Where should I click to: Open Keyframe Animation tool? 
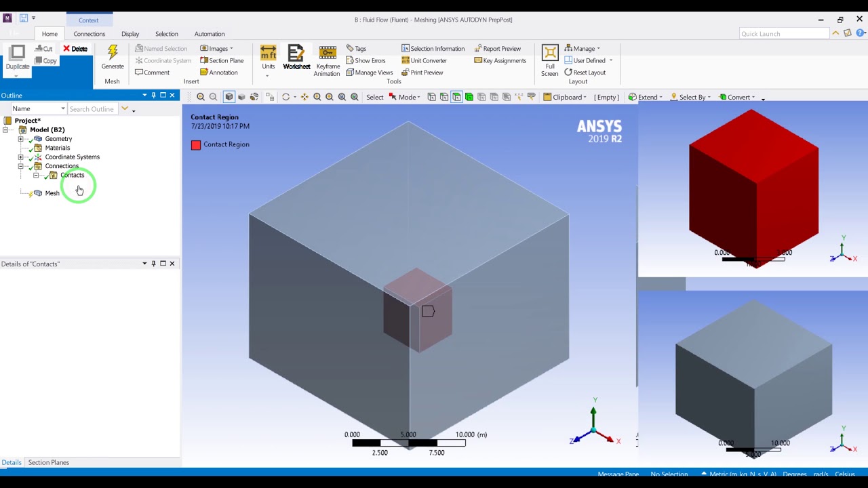328,61
